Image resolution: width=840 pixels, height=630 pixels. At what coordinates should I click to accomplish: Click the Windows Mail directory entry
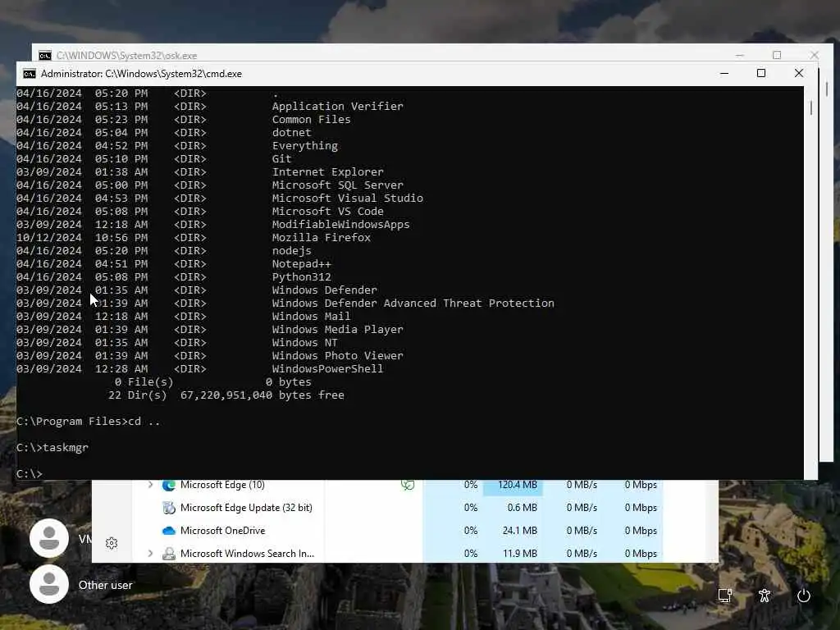[x=311, y=316]
